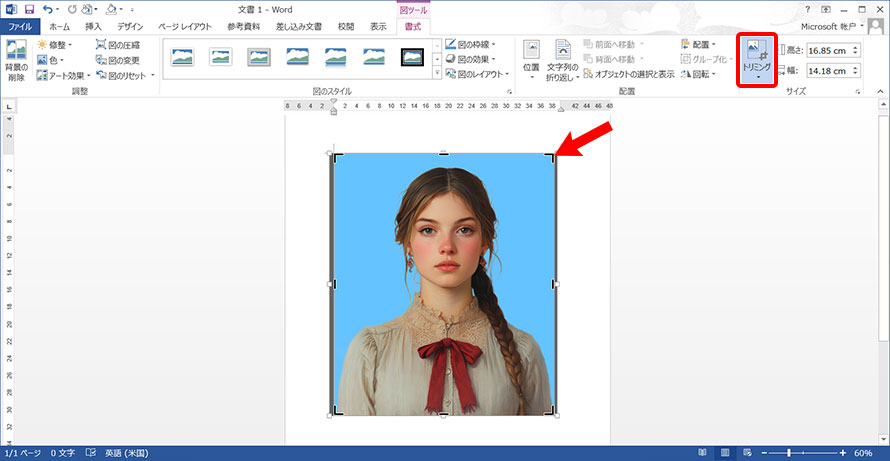Image resolution: width=890 pixels, height=461 pixels.
Task: Click 図の変更 (Change Picture) icon
Action: [118, 60]
